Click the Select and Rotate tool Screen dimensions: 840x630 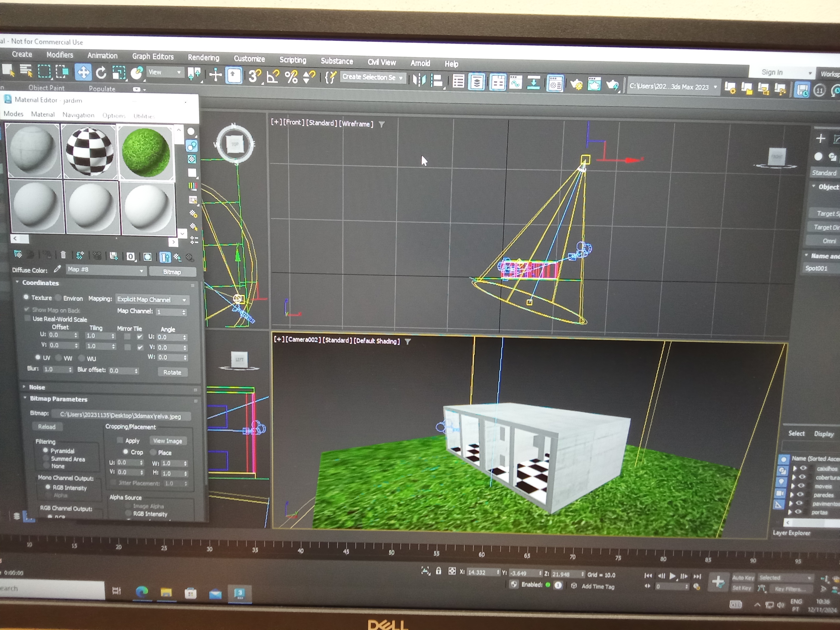click(101, 73)
